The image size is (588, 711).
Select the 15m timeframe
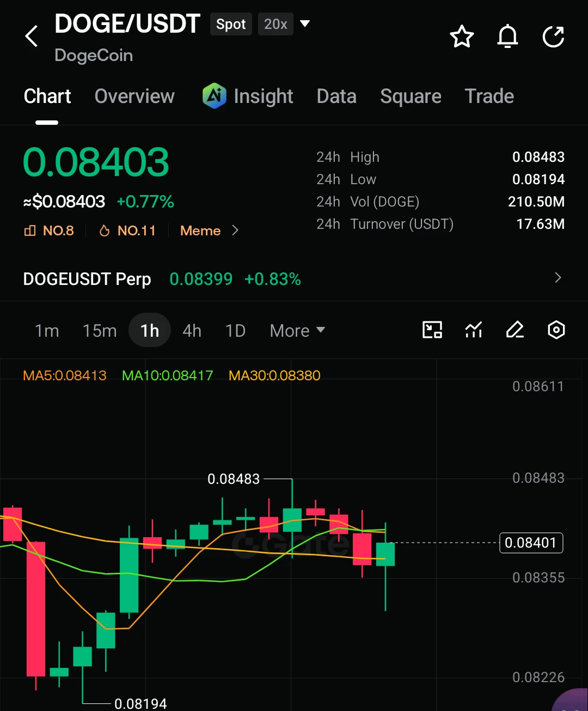(100, 331)
